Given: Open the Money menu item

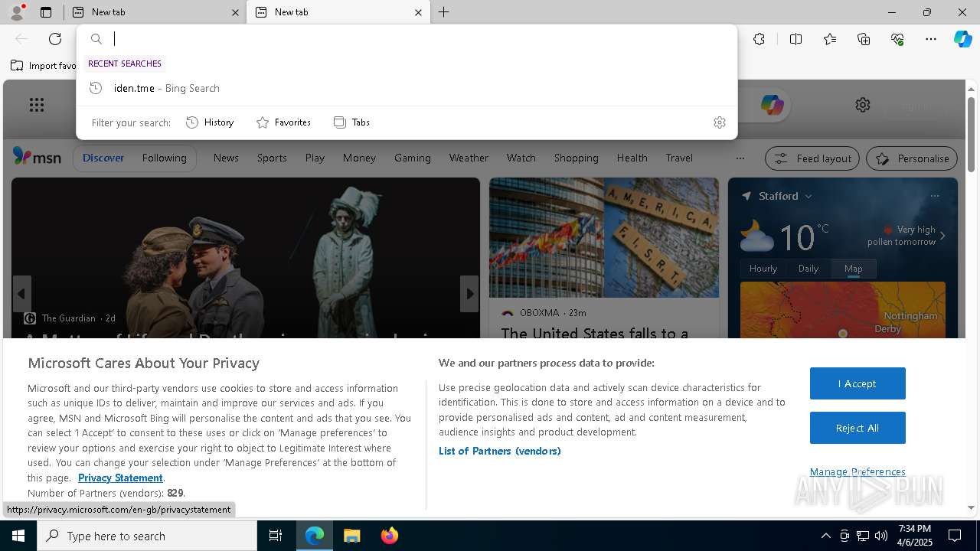Looking at the screenshot, I should 359,158.
